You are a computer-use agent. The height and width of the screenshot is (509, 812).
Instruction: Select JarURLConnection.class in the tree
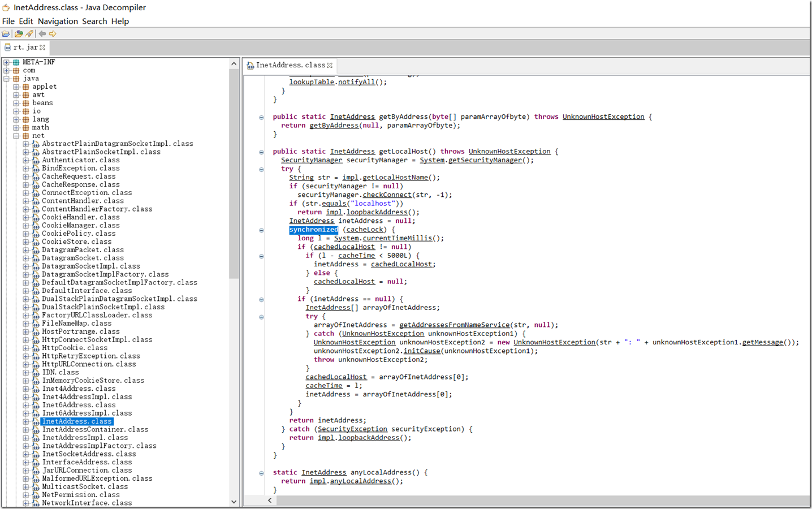(87, 471)
